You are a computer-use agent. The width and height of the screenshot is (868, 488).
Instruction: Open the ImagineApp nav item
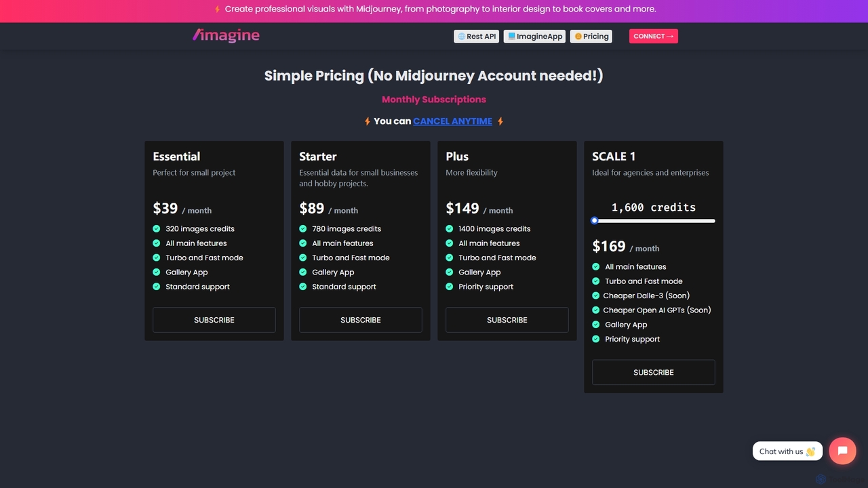(x=534, y=37)
